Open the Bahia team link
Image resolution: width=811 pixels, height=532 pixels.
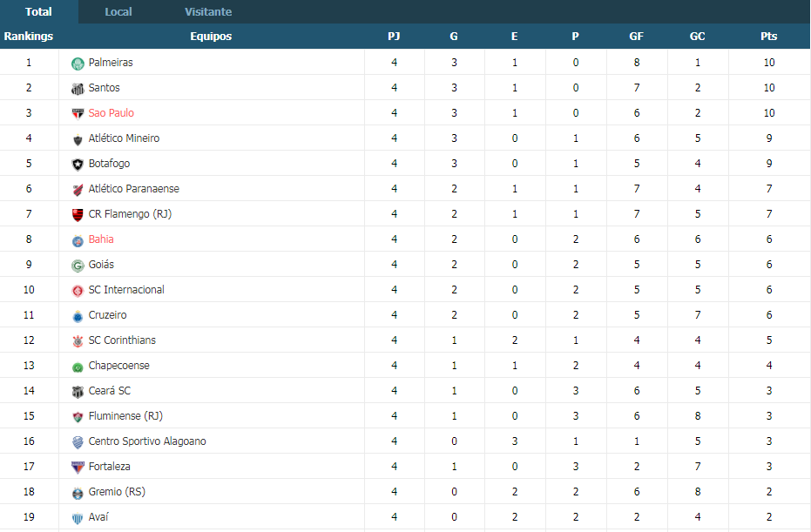coord(101,239)
